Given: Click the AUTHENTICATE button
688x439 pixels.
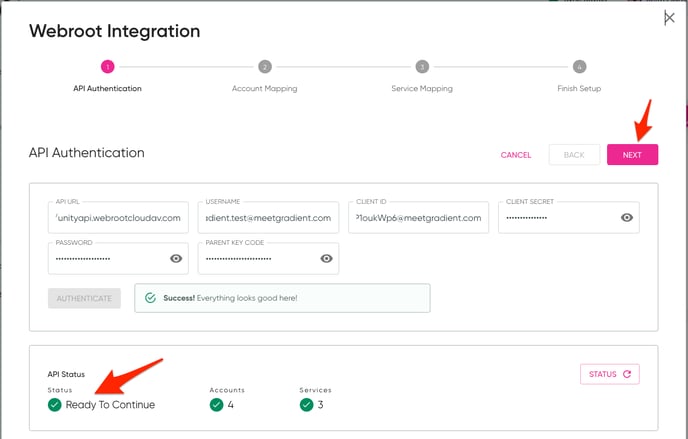Looking at the screenshot, I should tap(84, 298).
